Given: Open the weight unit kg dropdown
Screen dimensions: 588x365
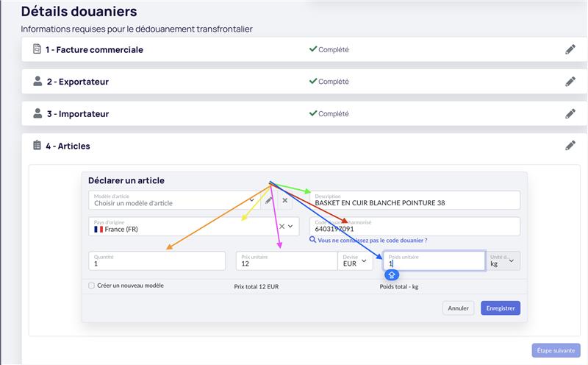Looking at the screenshot, I should (503, 261).
